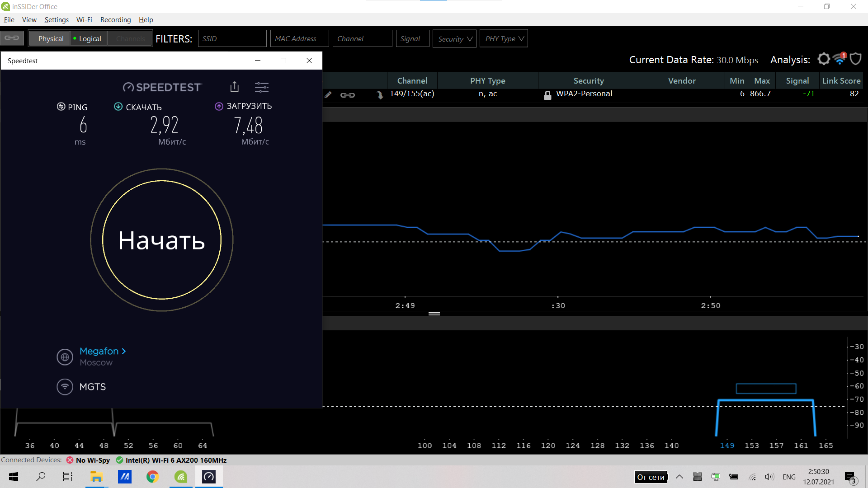Click the ЗАГРУЗИТЬ upload icon

[x=219, y=106]
